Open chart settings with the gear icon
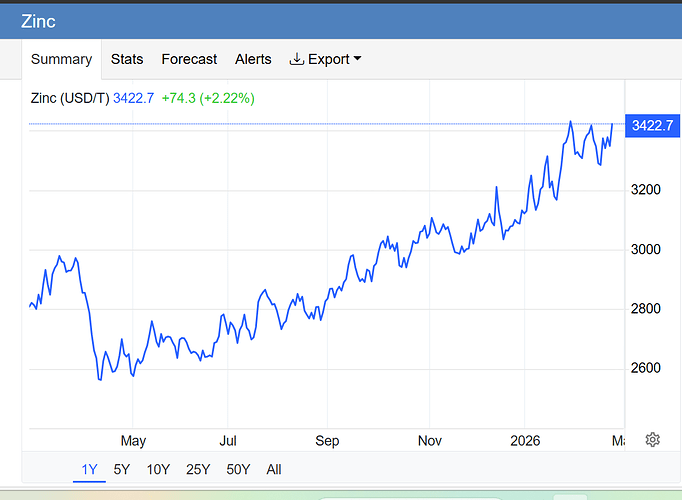Screen dimensions: 682x500 [x=653, y=440]
